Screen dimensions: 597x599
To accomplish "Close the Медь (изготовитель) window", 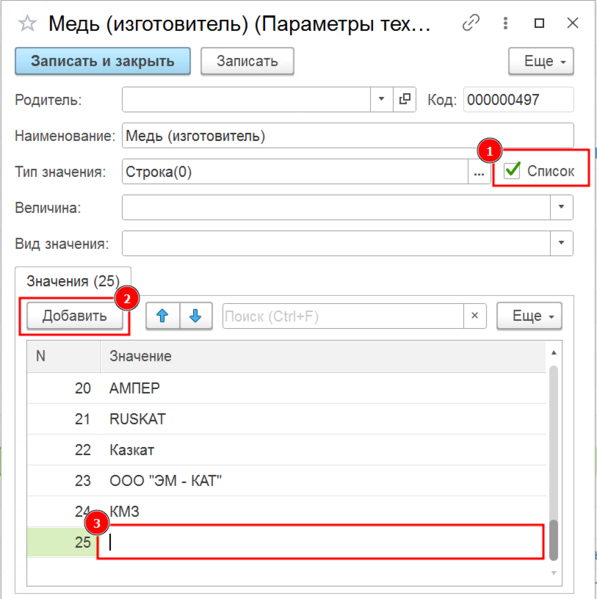I will coord(573,23).
